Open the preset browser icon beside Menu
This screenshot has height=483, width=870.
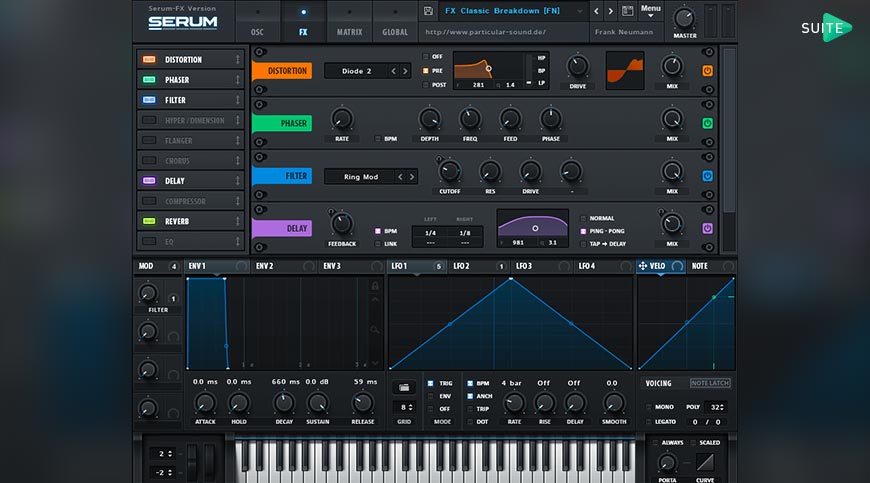tap(628, 11)
